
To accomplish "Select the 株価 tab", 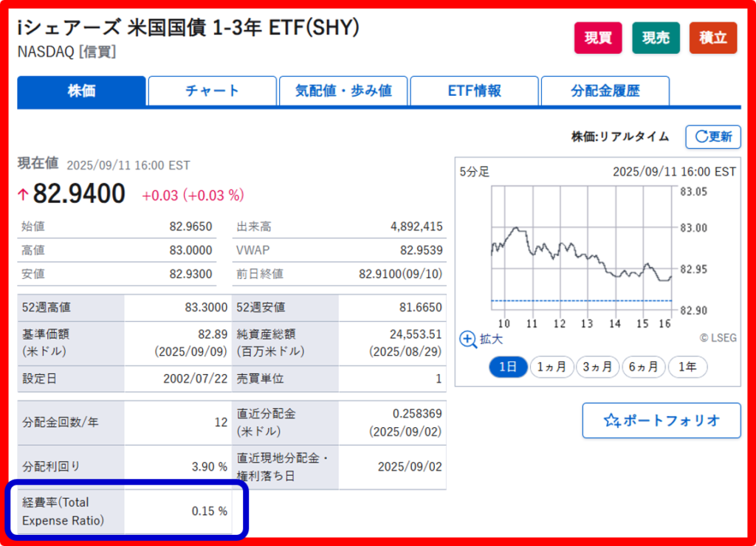I will point(81,91).
